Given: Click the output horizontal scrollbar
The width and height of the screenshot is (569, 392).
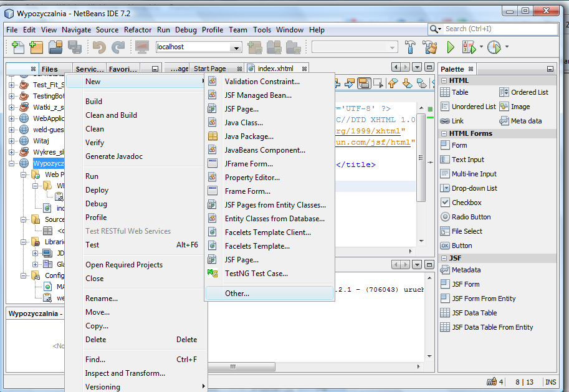Looking at the screenshot, I should click(x=241, y=366).
